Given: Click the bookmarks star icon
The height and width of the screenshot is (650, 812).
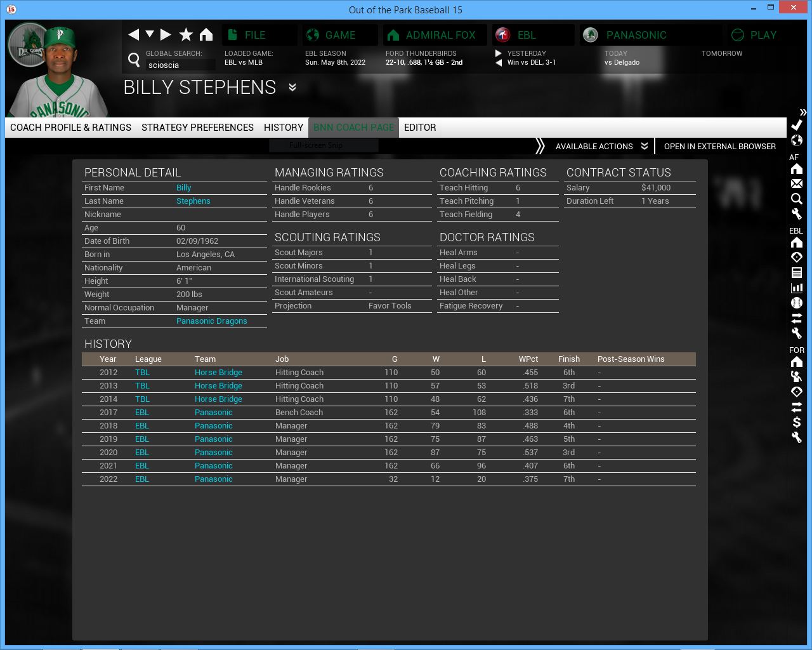Looking at the screenshot, I should point(186,34).
